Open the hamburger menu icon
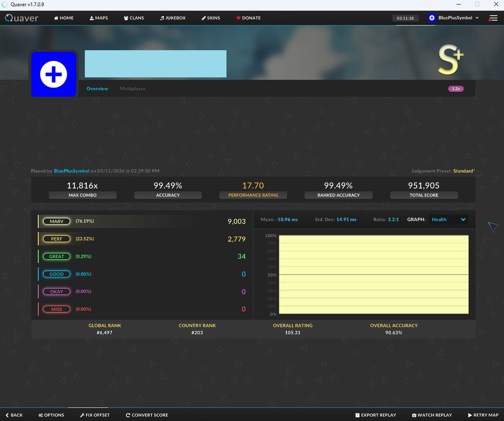This screenshot has width=504, height=421. pos(493,18)
